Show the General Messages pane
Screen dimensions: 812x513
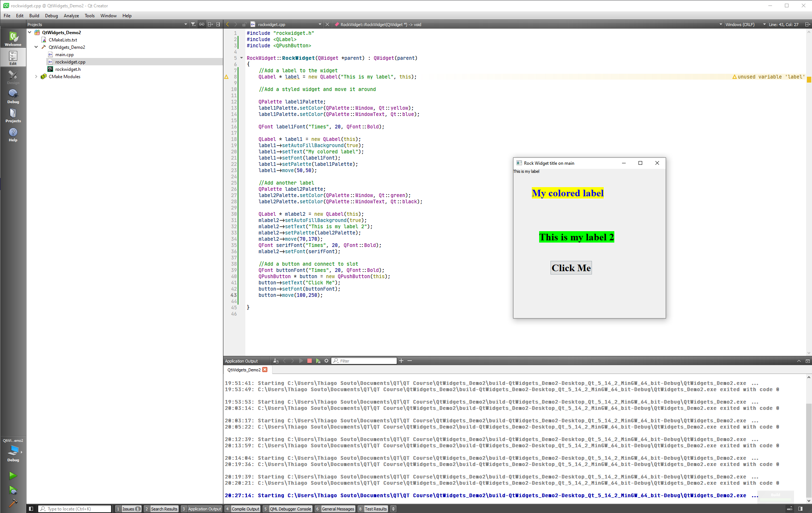tap(335, 509)
